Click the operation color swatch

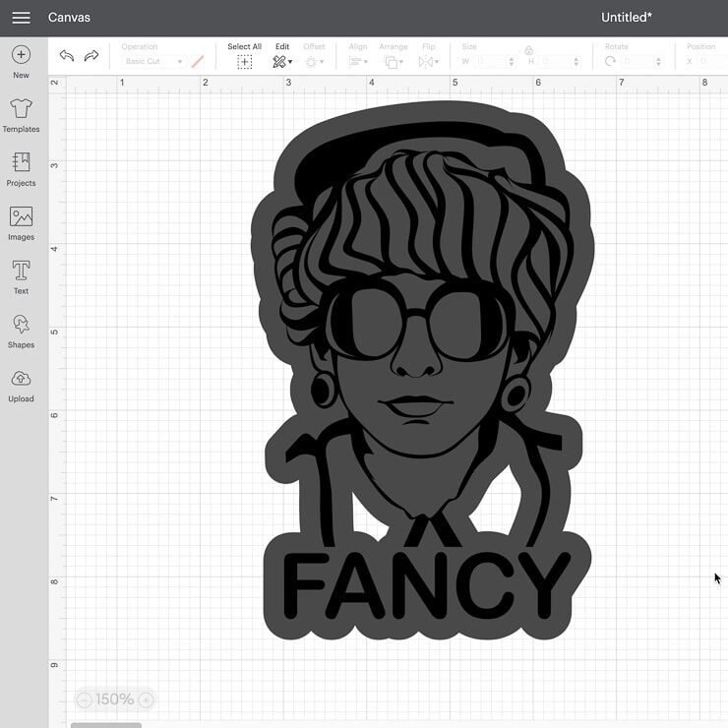point(198,61)
